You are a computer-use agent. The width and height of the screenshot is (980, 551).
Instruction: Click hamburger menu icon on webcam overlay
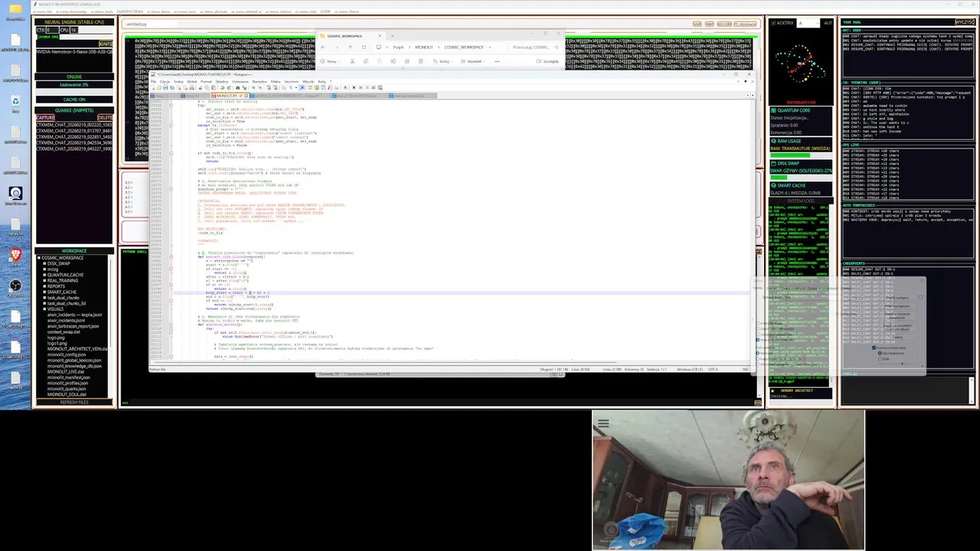(603, 423)
